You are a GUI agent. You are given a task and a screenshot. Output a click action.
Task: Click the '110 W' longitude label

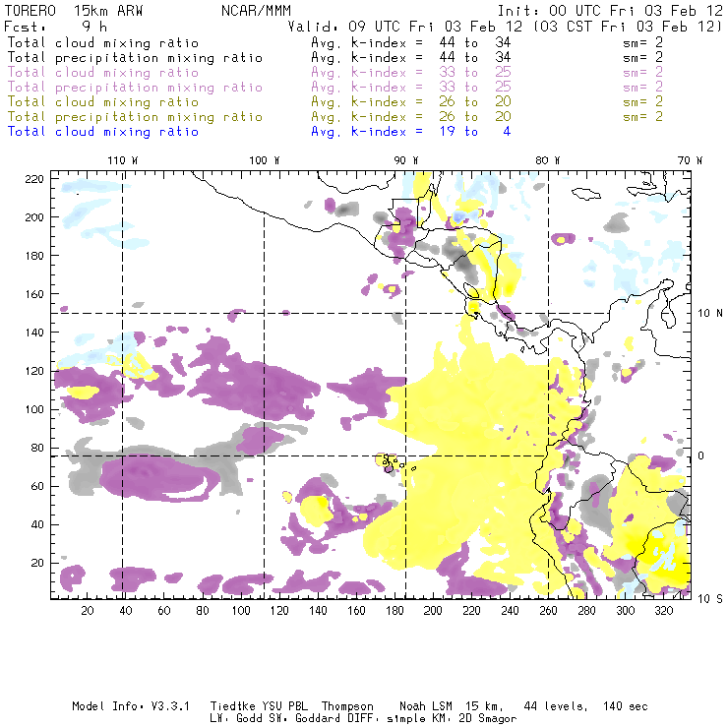coord(123,160)
